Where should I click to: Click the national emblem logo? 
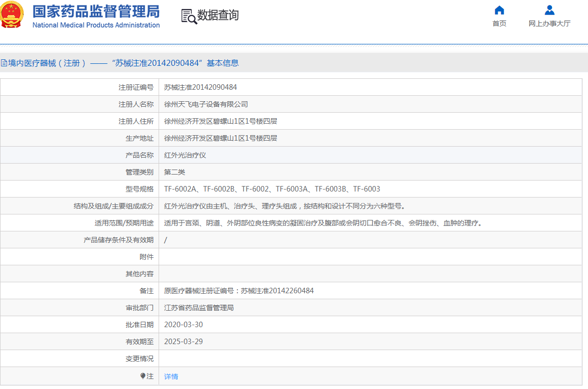click(x=12, y=14)
